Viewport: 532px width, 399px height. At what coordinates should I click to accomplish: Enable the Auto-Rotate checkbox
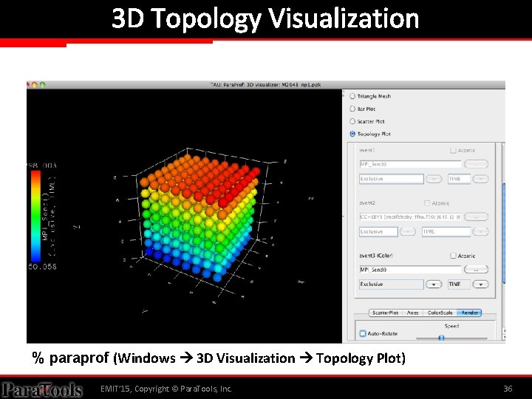(x=363, y=333)
